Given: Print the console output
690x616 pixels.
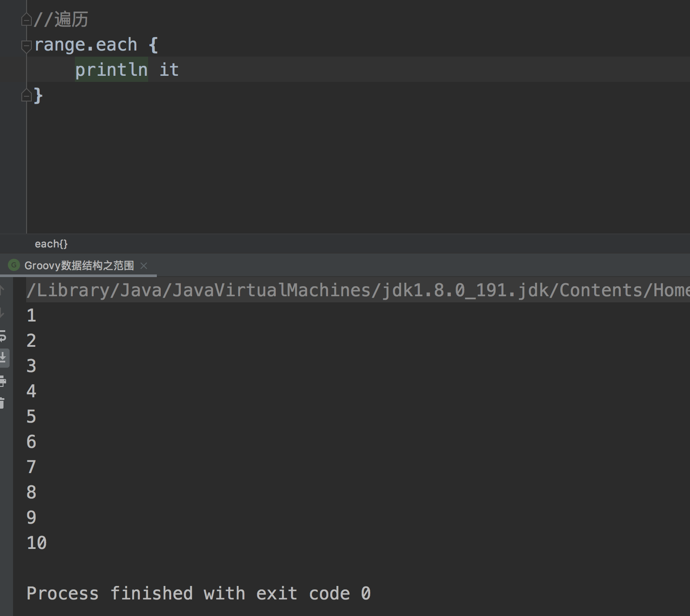Looking at the screenshot, I should coord(3,381).
